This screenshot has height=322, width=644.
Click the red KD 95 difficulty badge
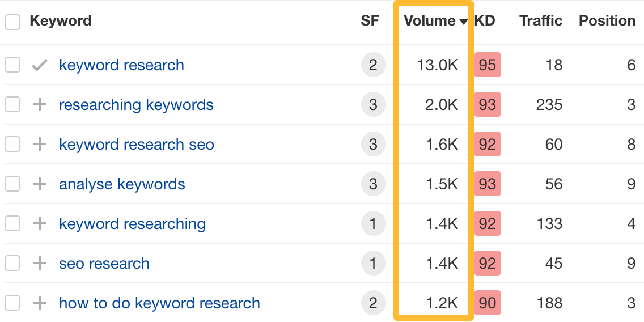pos(487,65)
